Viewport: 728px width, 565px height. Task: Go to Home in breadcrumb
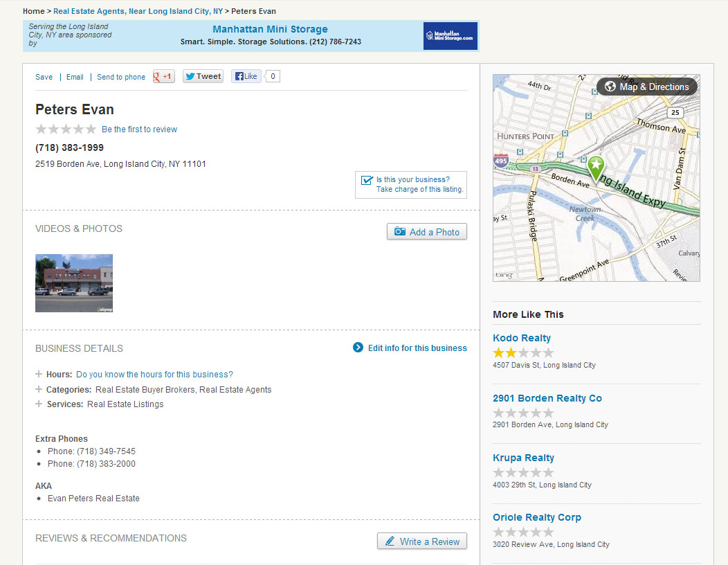(x=33, y=12)
